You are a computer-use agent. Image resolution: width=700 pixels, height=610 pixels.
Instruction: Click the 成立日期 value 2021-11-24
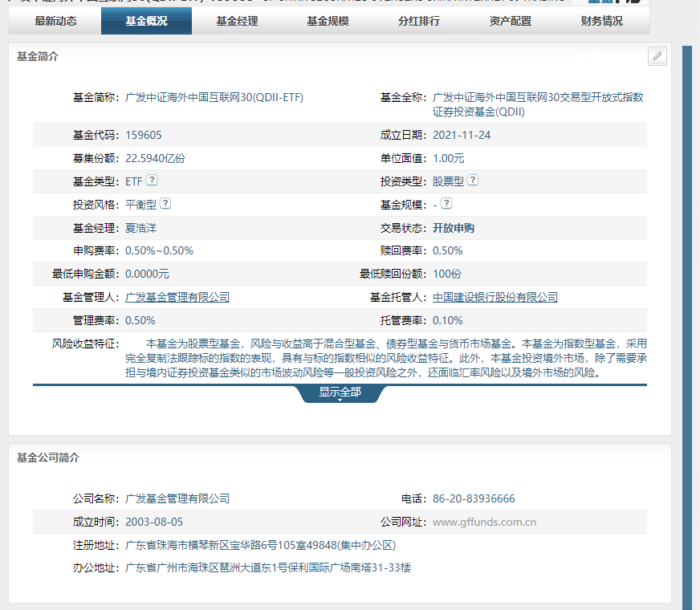[x=462, y=135]
